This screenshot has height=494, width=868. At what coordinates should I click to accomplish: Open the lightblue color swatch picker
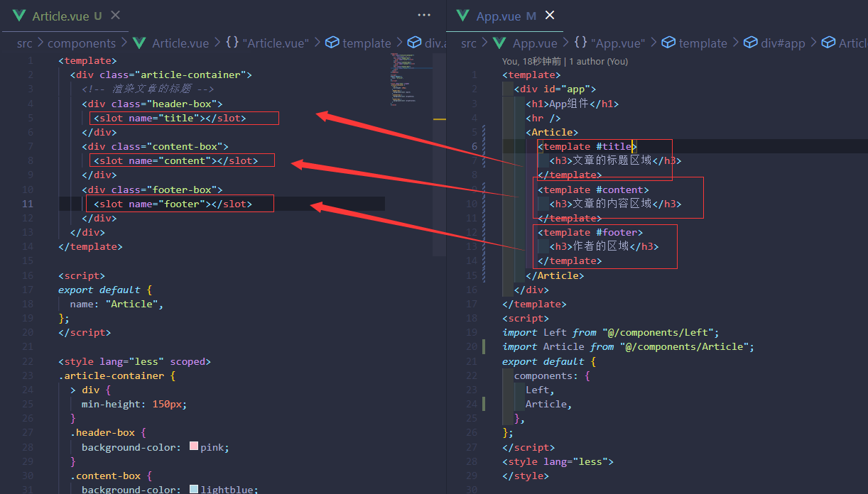coord(194,490)
